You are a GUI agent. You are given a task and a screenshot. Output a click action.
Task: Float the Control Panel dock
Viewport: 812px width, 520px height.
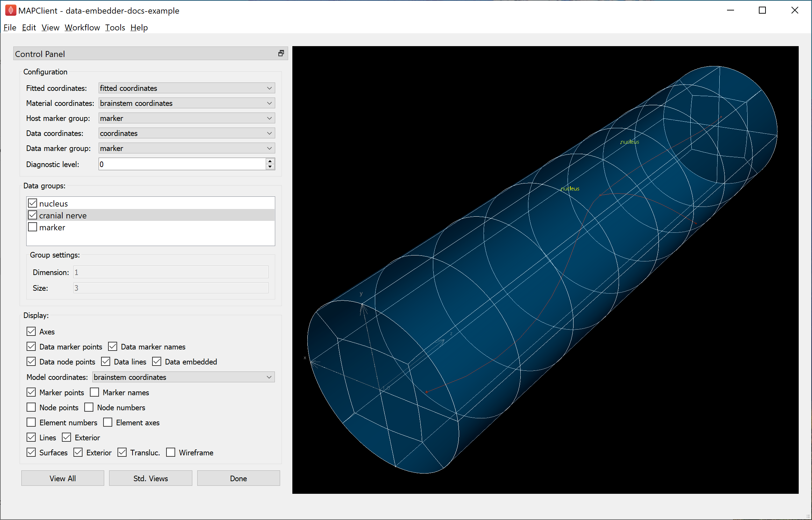click(x=281, y=53)
